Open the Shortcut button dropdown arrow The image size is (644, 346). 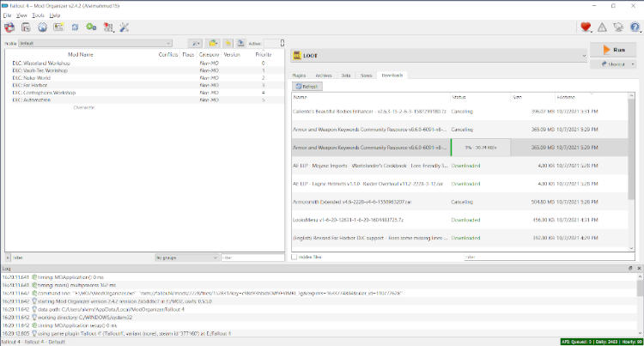coord(633,64)
